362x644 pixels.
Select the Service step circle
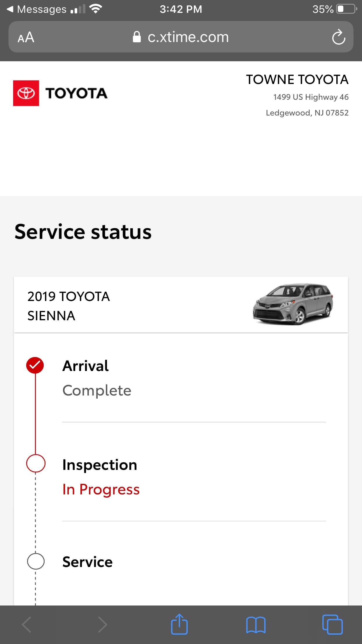[36, 561]
